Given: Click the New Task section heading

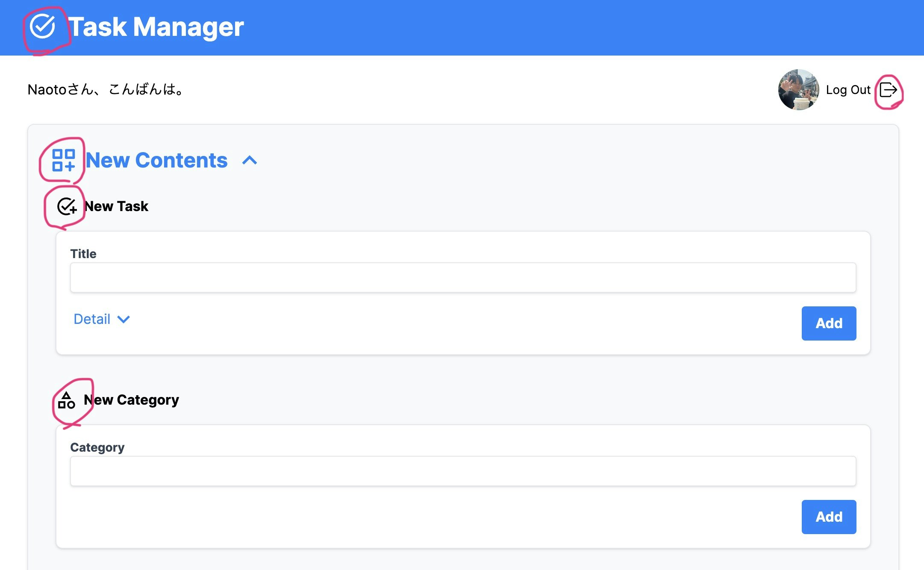Looking at the screenshot, I should point(117,206).
